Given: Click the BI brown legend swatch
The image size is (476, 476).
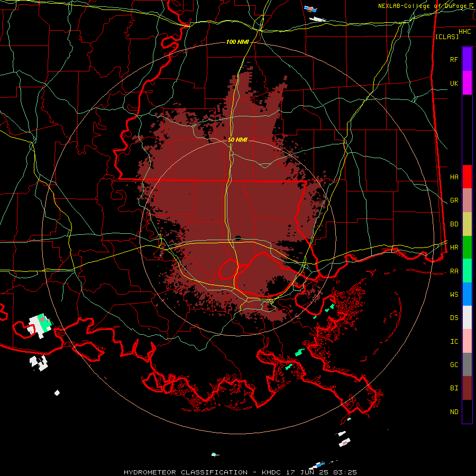Looking at the screenshot, I should pos(467,388).
